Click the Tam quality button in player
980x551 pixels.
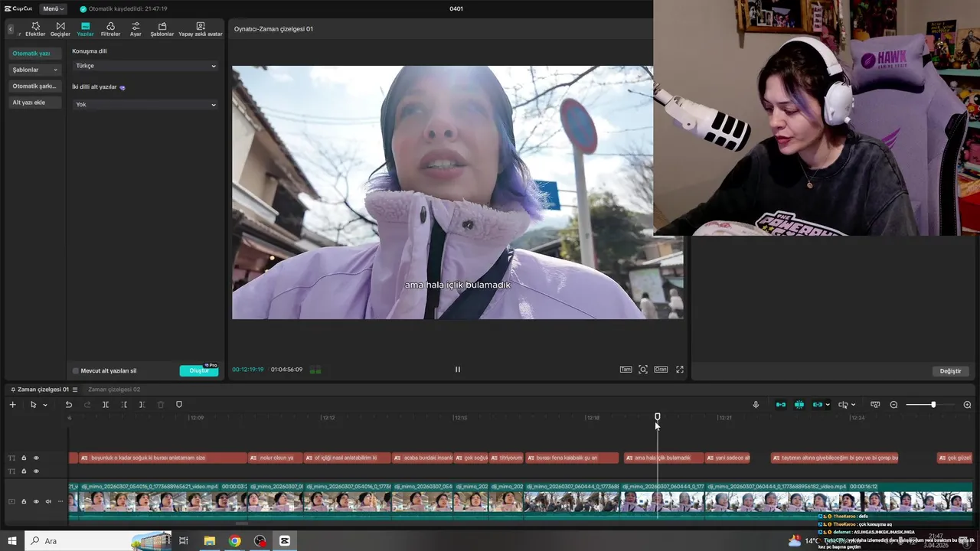tap(626, 369)
